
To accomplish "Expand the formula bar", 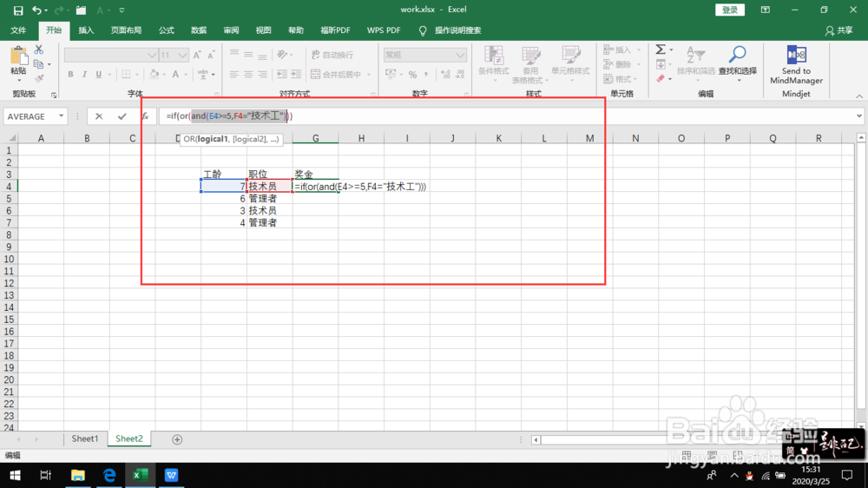I will click(858, 116).
